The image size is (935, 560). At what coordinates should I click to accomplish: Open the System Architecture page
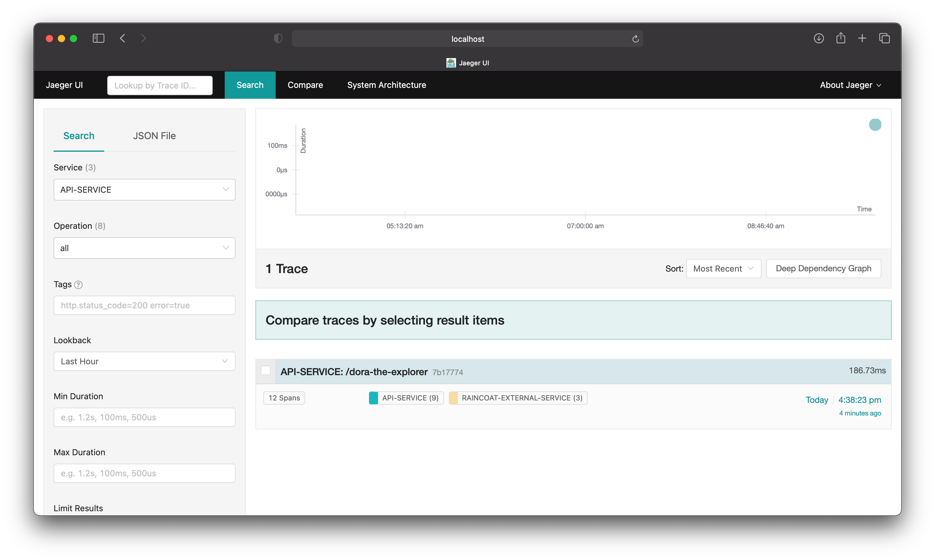point(386,85)
